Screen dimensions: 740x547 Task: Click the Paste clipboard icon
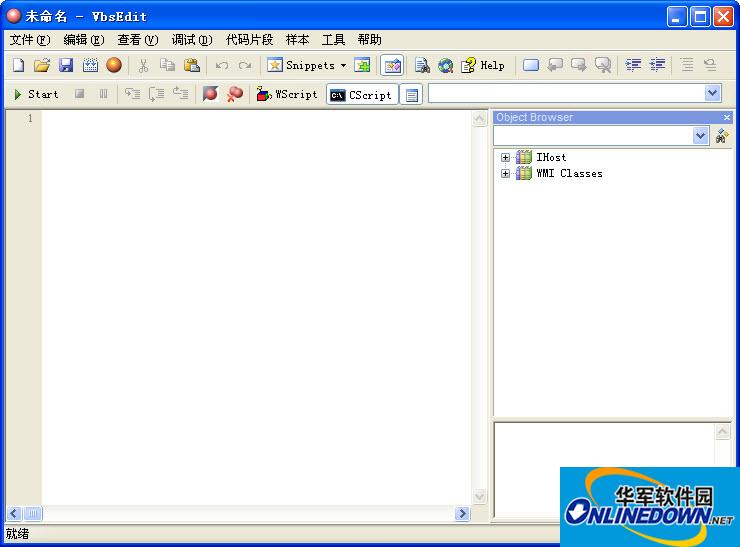(x=192, y=65)
